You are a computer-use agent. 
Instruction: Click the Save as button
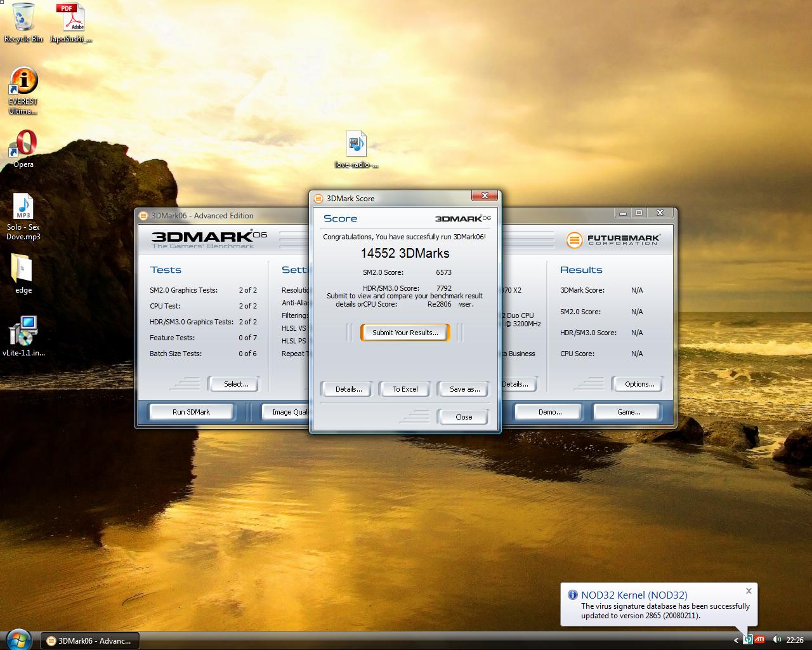[464, 389]
